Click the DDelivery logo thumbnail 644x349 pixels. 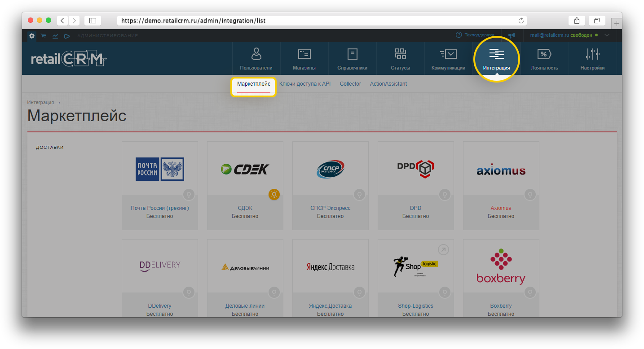(x=160, y=266)
